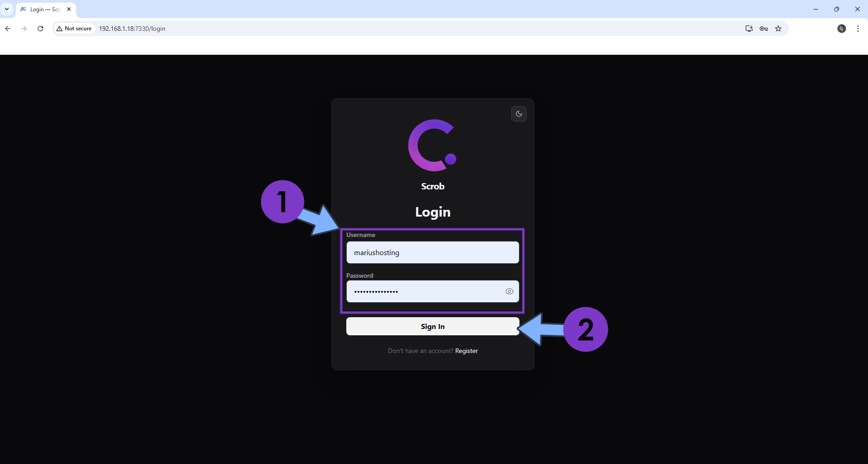Click the Not secure site info badge
The height and width of the screenshot is (464, 868).
pyautogui.click(x=74, y=29)
